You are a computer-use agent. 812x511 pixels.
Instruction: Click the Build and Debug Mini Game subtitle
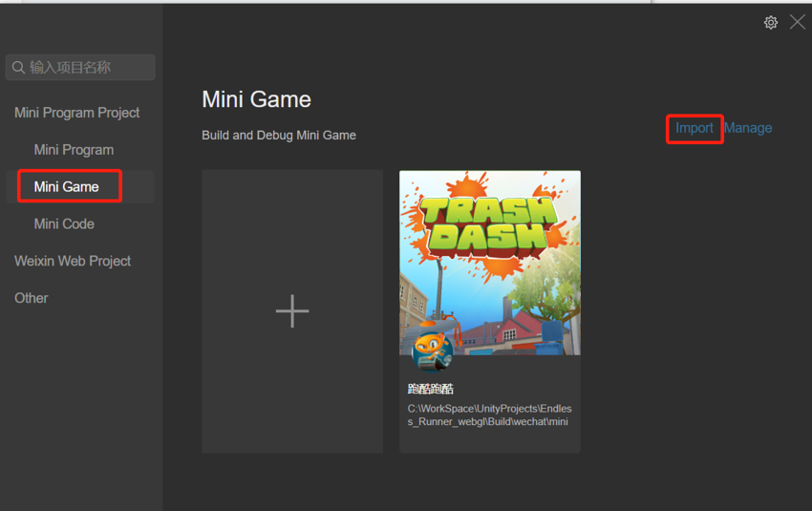point(279,136)
